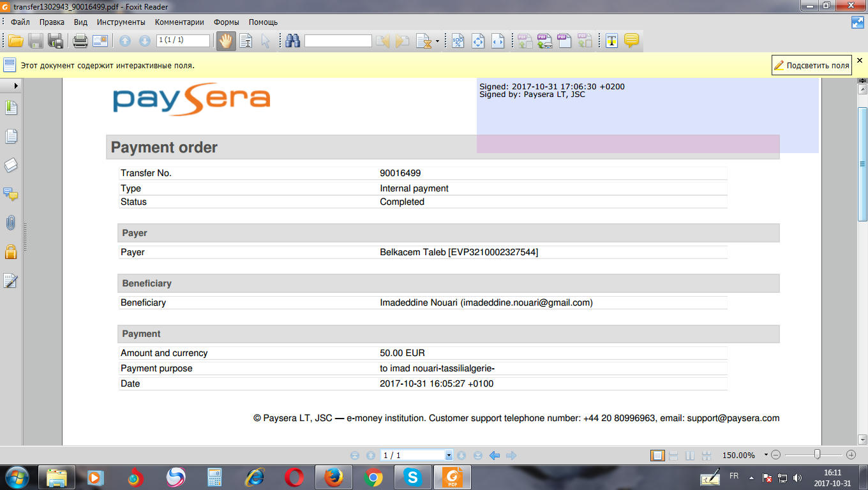Toggle single page view mode
The width and height of the screenshot is (868, 490).
(657, 456)
